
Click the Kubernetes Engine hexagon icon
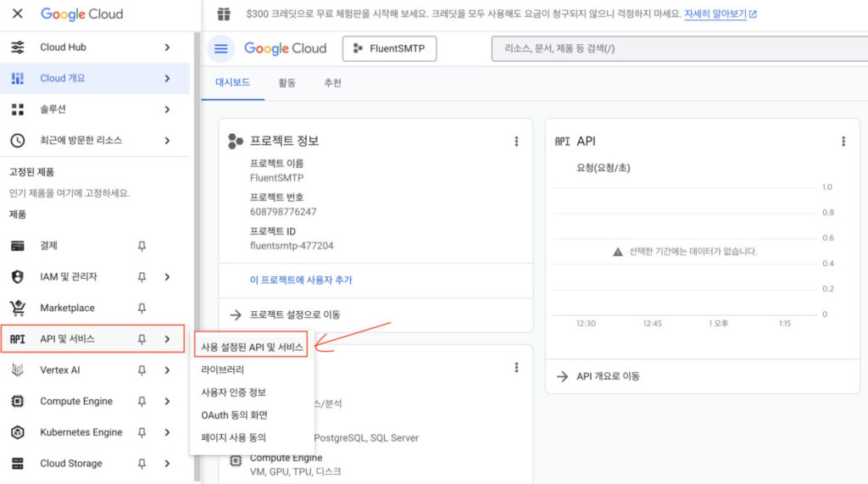[18, 432]
